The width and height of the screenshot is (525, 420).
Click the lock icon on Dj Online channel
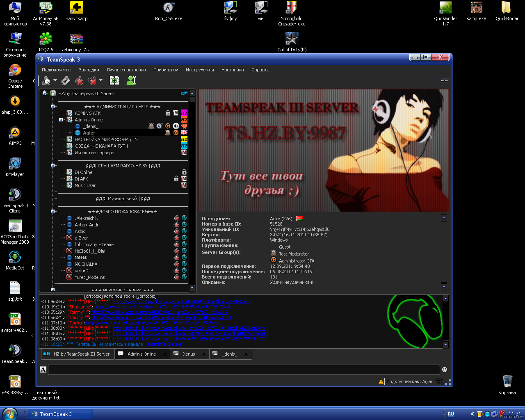click(x=184, y=172)
